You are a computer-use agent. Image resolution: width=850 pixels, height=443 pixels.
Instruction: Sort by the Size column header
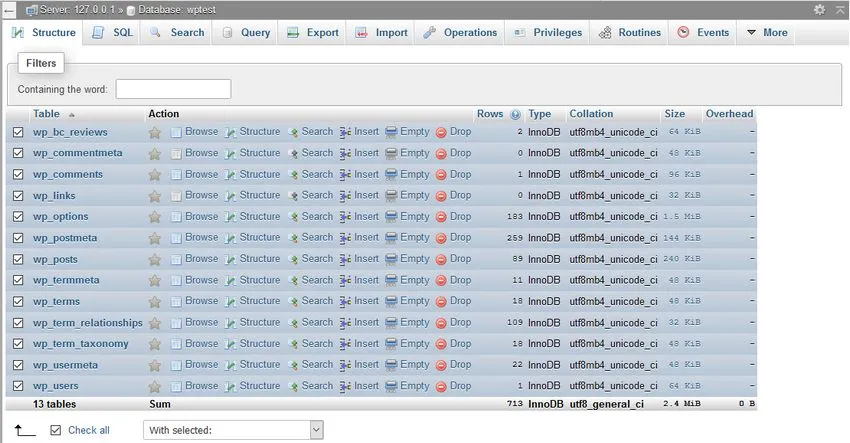point(674,114)
